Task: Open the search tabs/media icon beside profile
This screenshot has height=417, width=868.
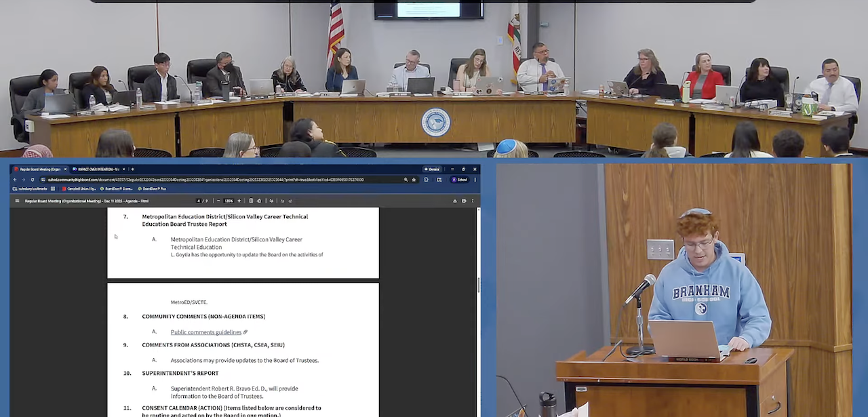Action: click(x=439, y=180)
